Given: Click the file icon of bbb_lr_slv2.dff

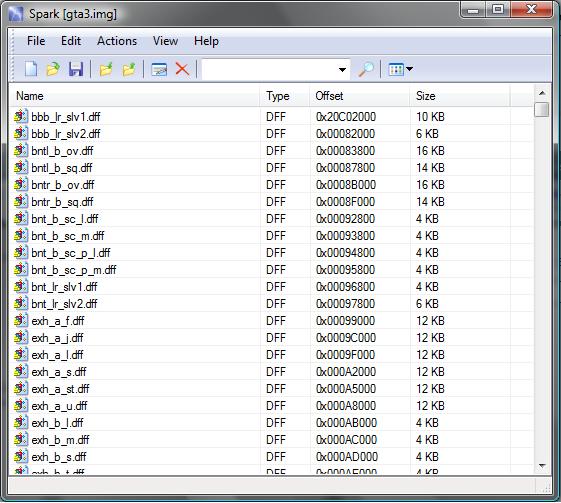Looking at the screenshot, I should tap(21, 133).
